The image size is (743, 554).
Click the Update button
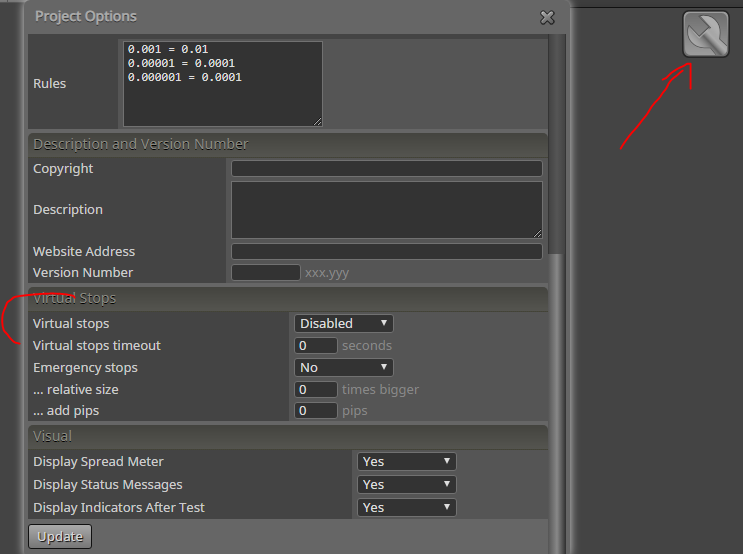point(60,536)
